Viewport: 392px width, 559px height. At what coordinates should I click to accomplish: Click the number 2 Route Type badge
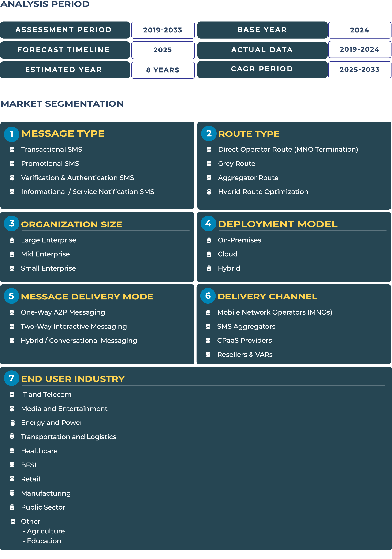[x=209, y=133]
